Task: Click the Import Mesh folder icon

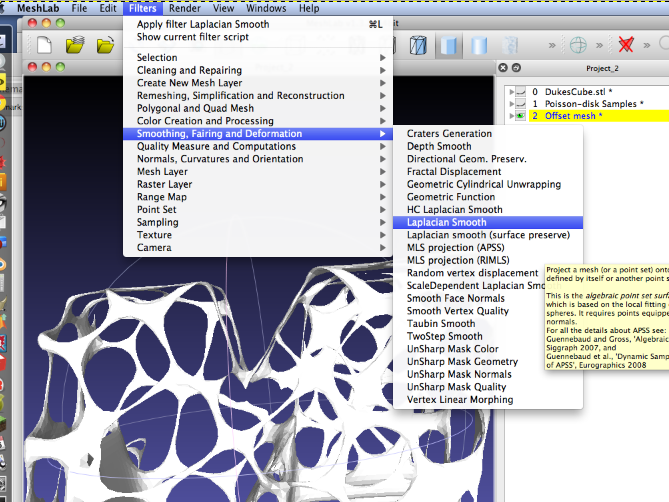Action: pyautogui.click(x=105, y=45)
